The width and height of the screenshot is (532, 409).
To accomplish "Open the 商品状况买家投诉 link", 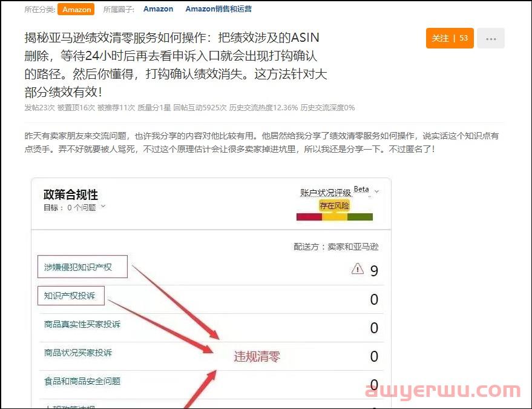I will tap(78, 353).
